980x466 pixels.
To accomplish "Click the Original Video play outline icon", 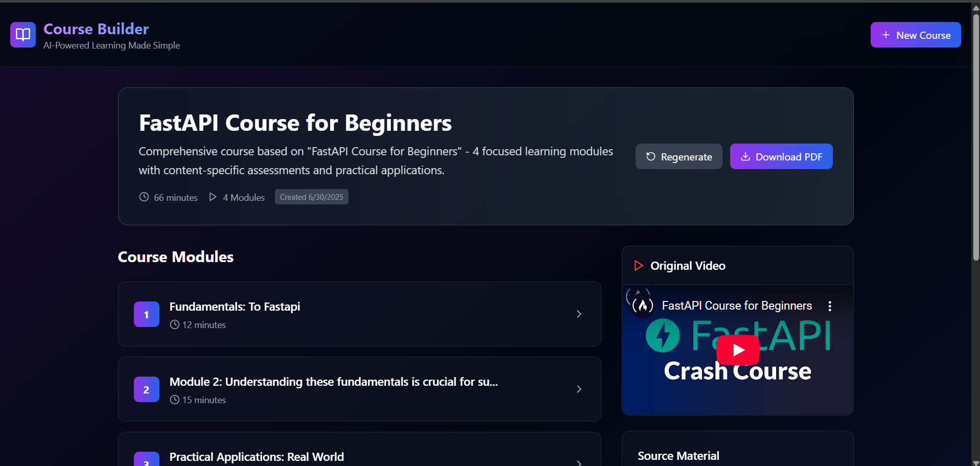I will [638, 265].
